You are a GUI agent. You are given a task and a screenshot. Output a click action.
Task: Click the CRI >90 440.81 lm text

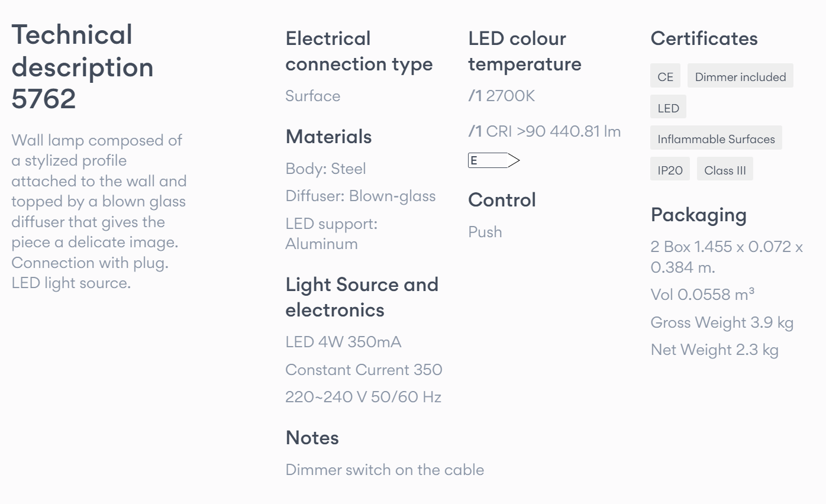click(x=553, y=131)
